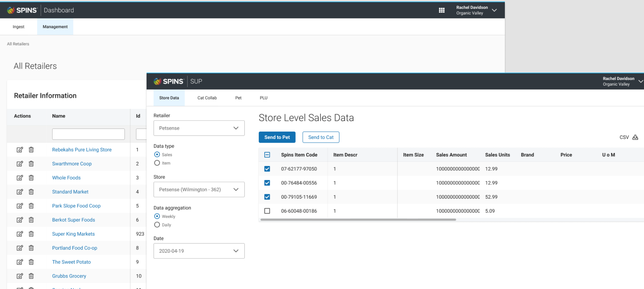Open the apps grid icon in Dashboard header
Image resolution: width=644 pixels, height=289 pixels.
click(442, 10)
